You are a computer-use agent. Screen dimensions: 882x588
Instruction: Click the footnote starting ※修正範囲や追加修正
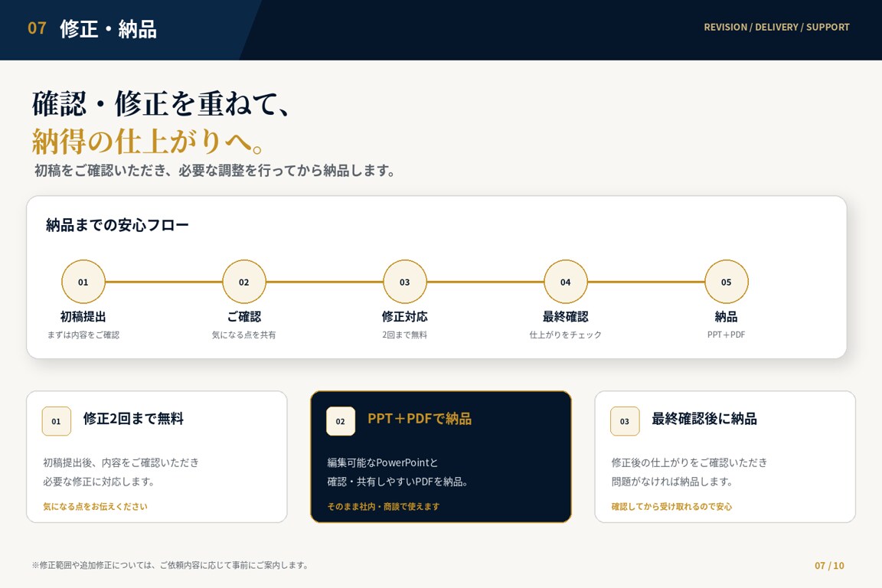(x=170, y=565)
